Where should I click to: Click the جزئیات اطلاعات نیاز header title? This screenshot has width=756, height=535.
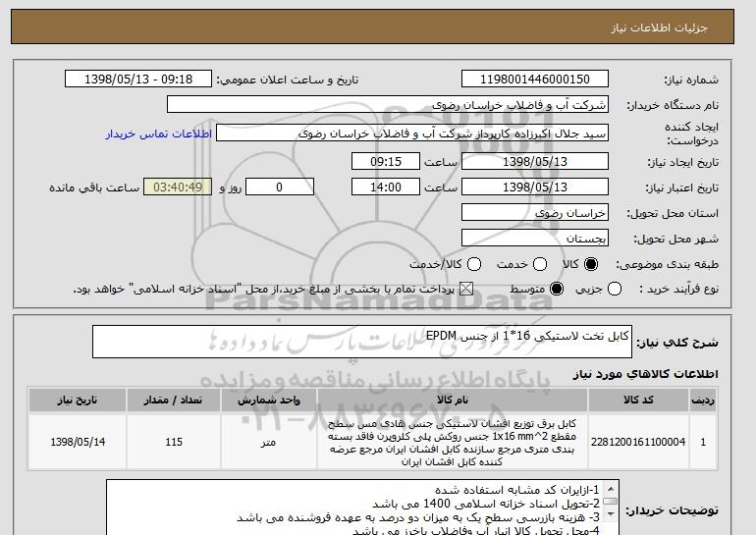tap(659, 27)
